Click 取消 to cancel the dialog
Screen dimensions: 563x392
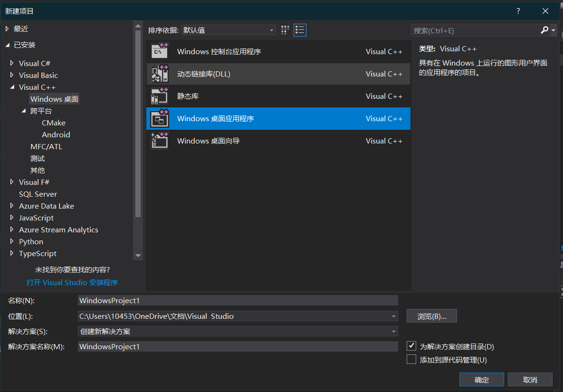click(x=530, y=380)
